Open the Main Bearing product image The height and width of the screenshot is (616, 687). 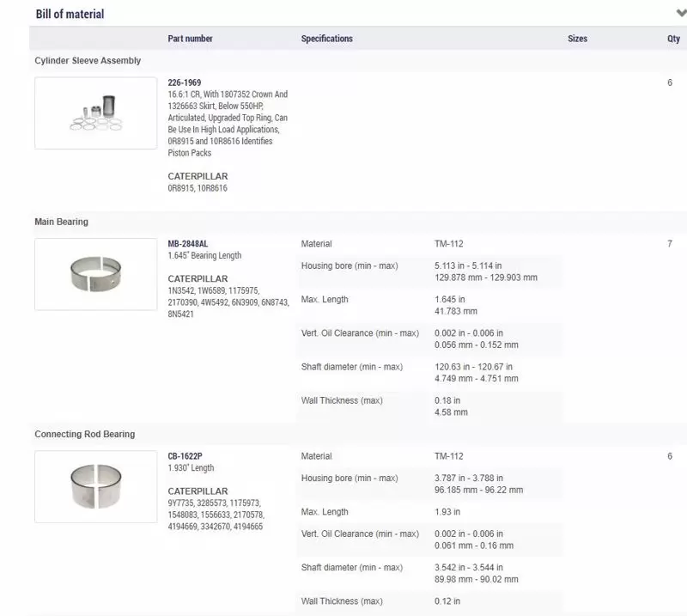point(96,274)
